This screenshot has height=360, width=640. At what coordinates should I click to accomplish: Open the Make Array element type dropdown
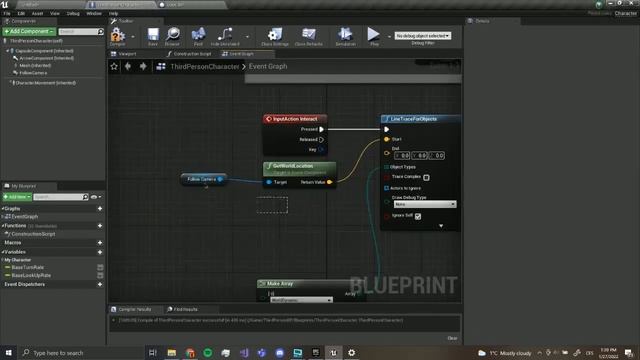pyautogui.click(x=301, y=300)
